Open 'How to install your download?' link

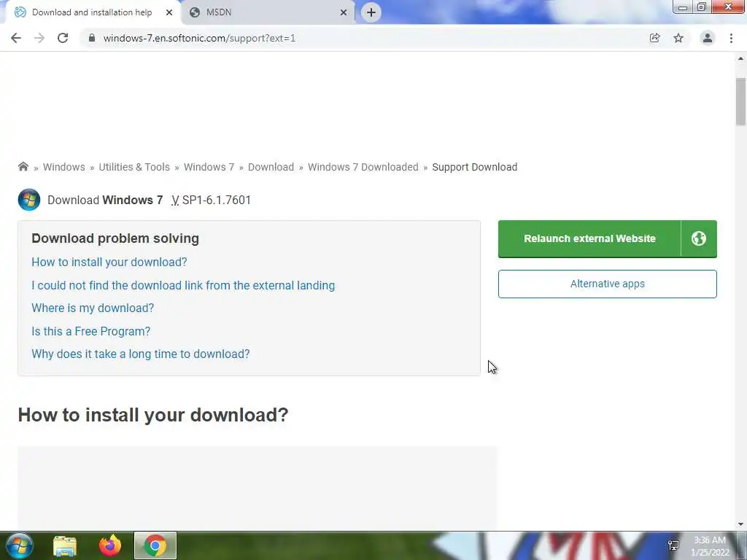pos(109,262)
